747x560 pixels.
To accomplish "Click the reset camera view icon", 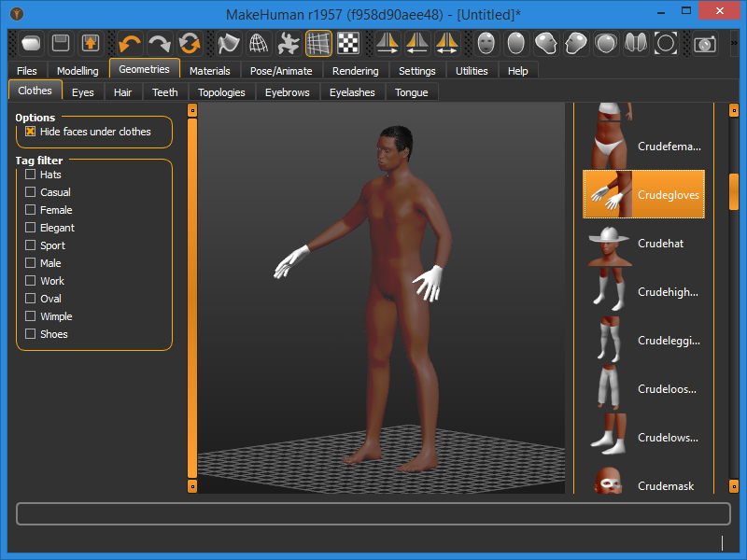I will tap(666, 43).
